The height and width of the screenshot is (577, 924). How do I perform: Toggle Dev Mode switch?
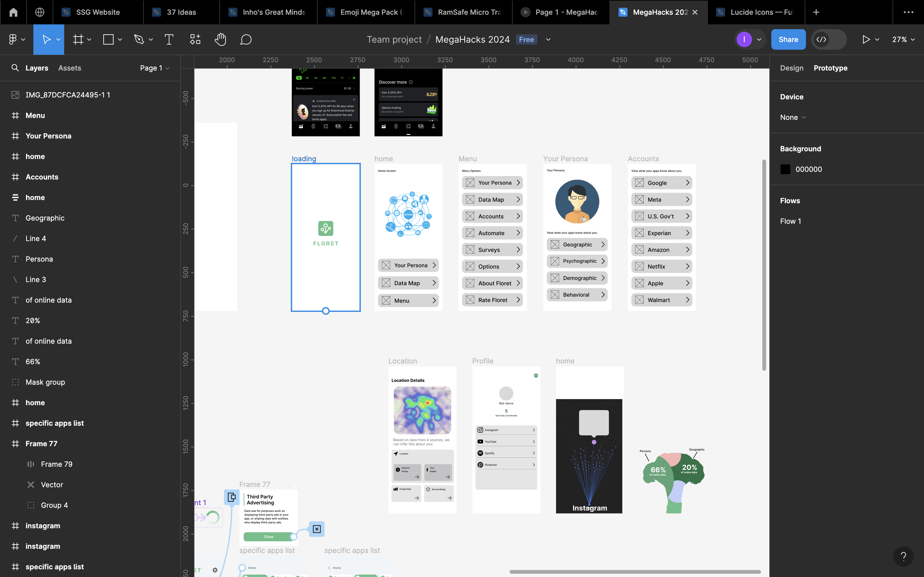828,39
